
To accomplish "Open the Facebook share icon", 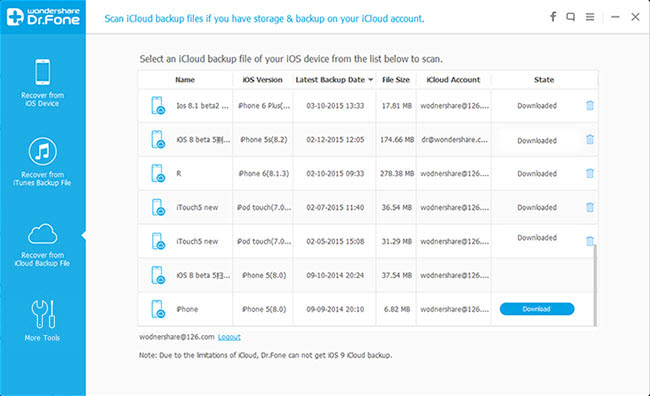I will (x=553, y=17).
